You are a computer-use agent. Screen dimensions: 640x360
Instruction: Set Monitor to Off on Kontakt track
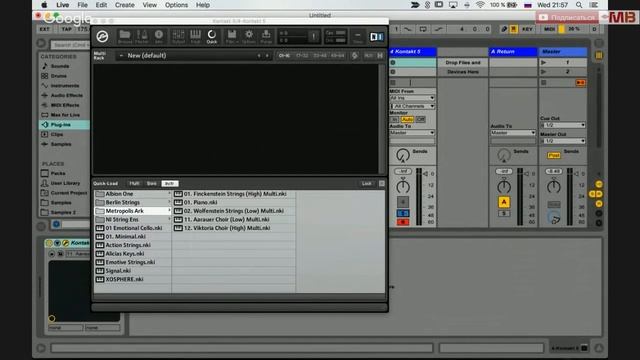click(x=420, y=119)
